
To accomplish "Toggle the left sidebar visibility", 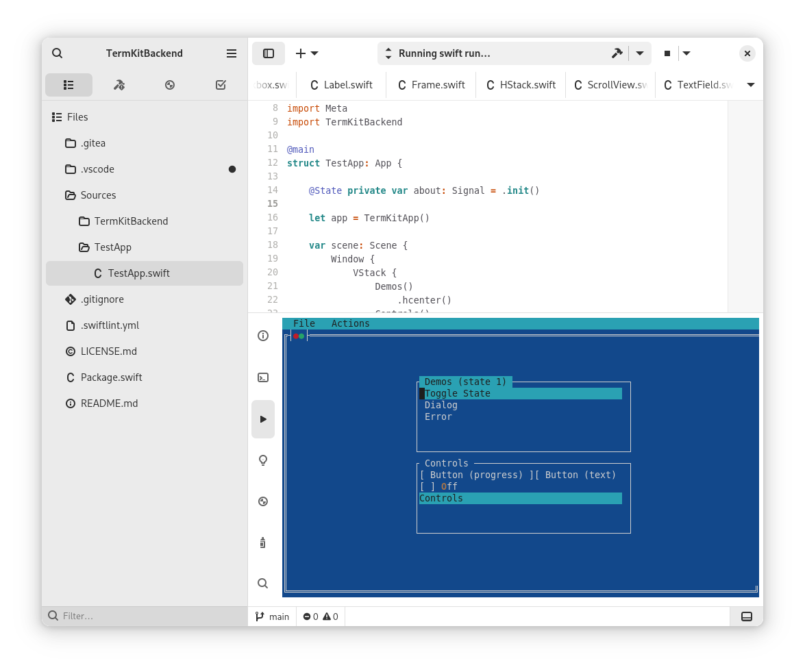I will point(269,53).
